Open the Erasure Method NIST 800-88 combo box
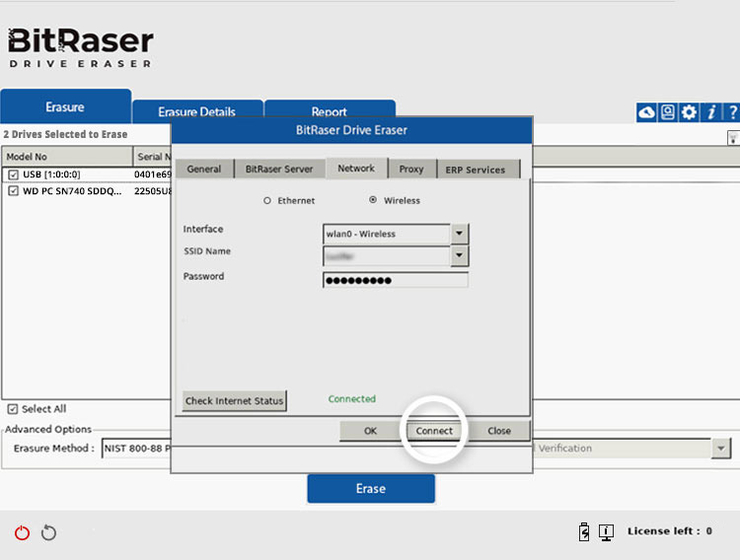This screenshot has height=560, width=740. point(137,449)
